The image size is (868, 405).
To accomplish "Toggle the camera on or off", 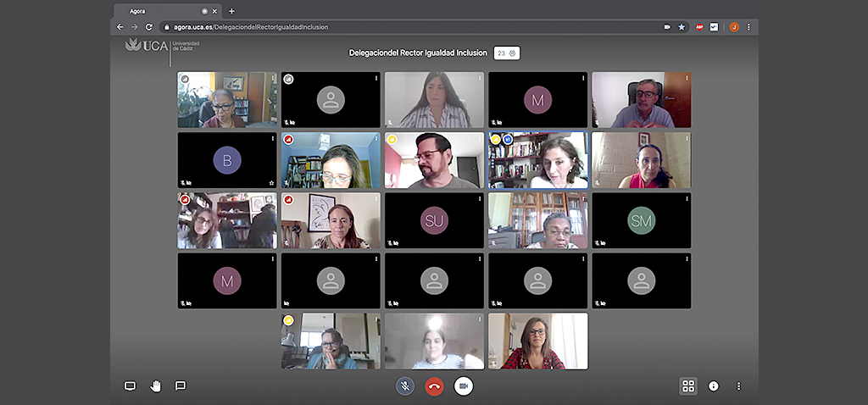I will click(x=463, y=386).
